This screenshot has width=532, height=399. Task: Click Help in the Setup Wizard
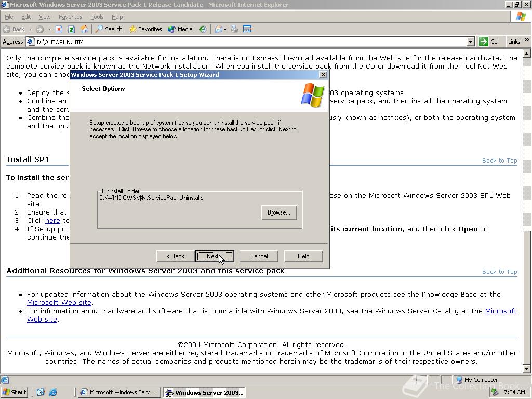coord(303,256)
